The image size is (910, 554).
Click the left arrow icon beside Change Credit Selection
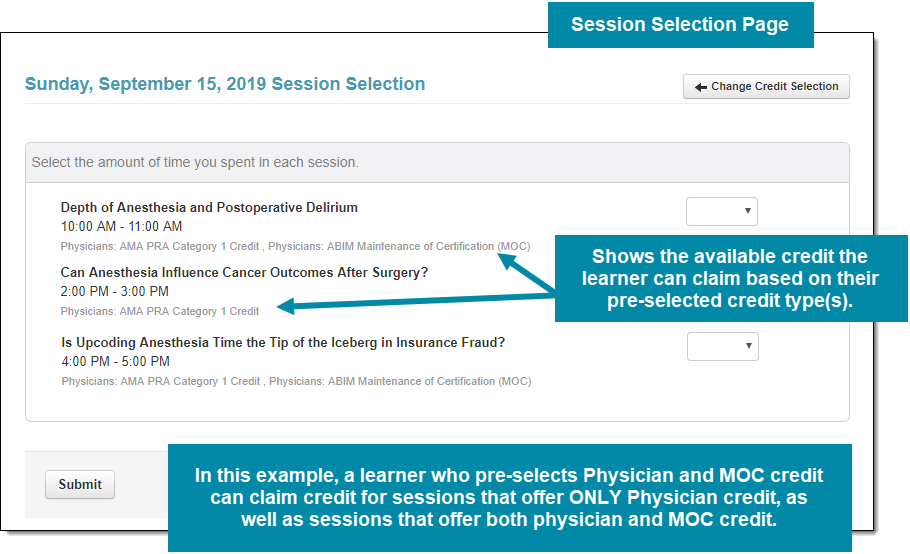(701, 87)
